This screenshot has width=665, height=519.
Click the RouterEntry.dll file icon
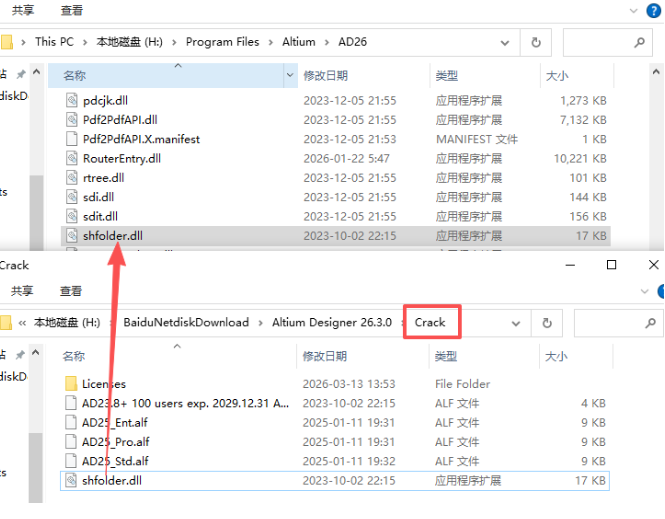tap(71, 158)
